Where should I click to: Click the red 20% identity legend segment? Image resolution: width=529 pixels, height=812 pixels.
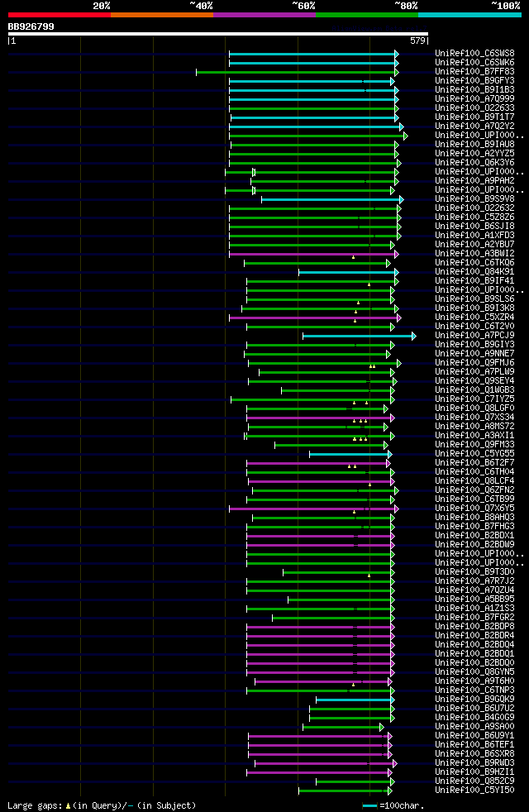point(60,15)
